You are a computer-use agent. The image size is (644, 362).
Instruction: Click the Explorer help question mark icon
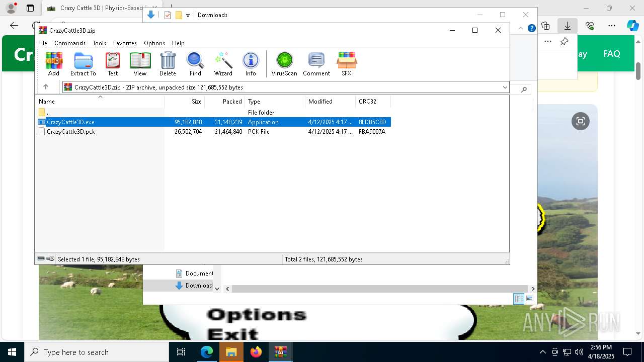tap(531, 28)
